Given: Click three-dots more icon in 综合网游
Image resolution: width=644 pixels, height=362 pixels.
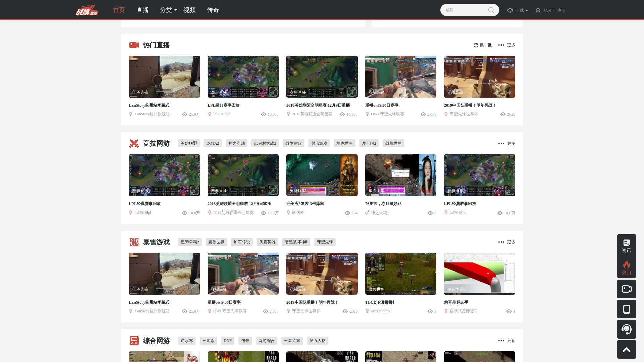Looking at the screenshot, I should (x=501, y=341).
